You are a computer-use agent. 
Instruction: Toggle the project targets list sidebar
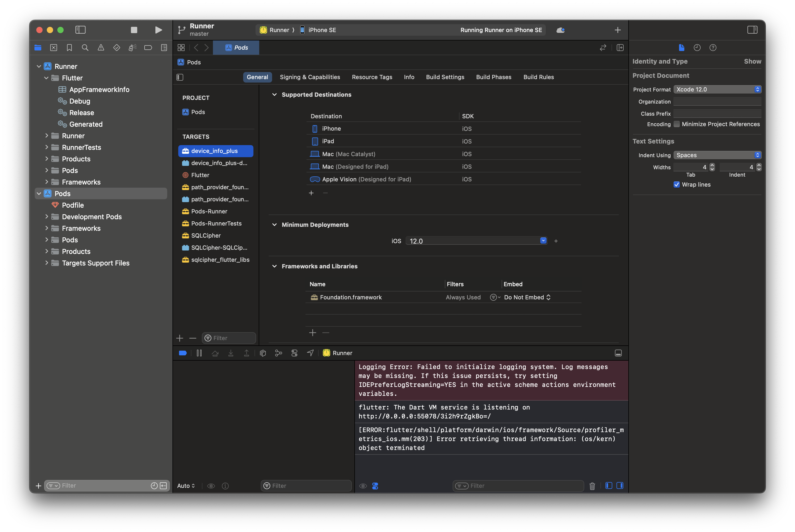[180, 77]
